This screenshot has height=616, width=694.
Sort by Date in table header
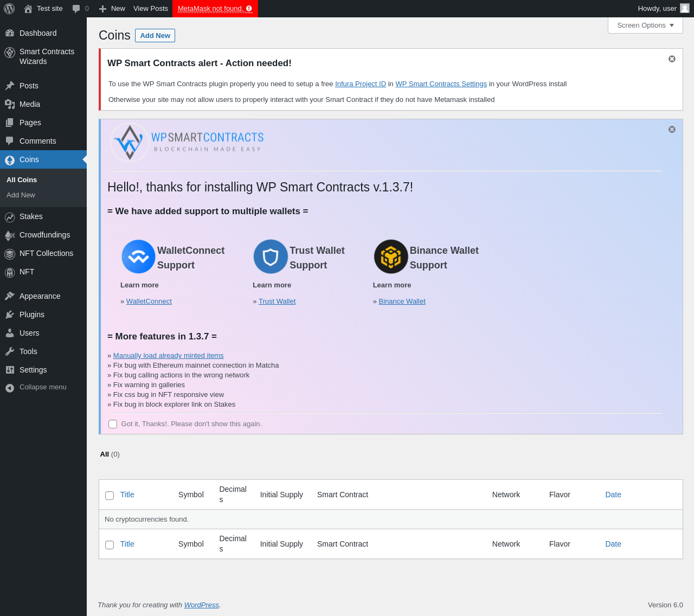coord(613,495)
